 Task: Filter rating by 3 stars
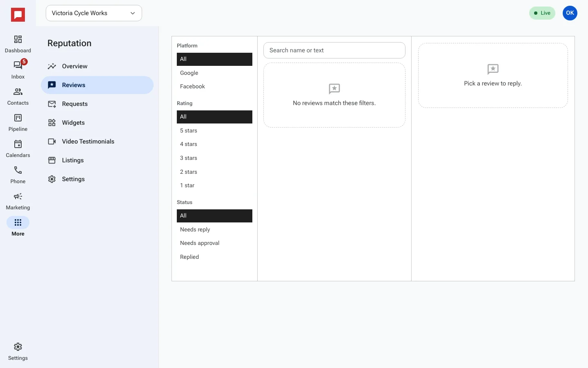click(x=214, y=158)
